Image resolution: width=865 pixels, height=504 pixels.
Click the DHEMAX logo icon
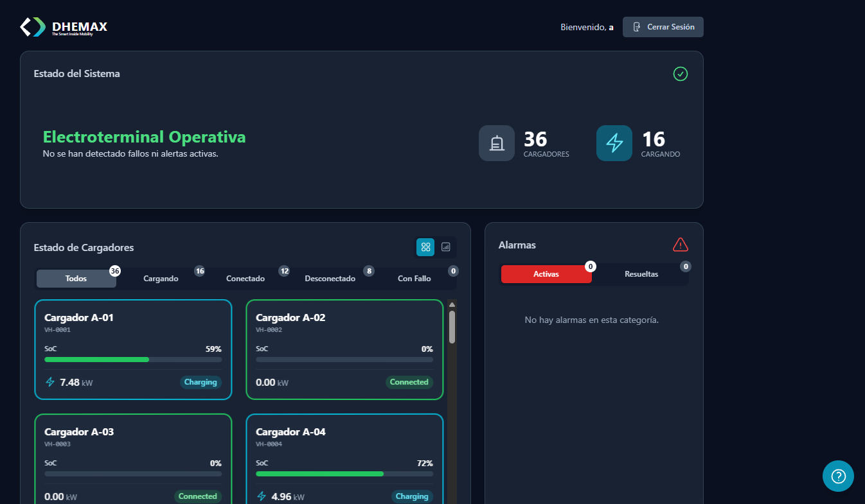coord(31,27)
